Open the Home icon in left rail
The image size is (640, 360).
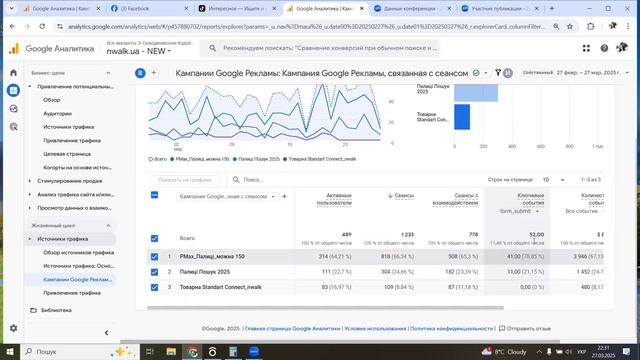click(13, 73)
